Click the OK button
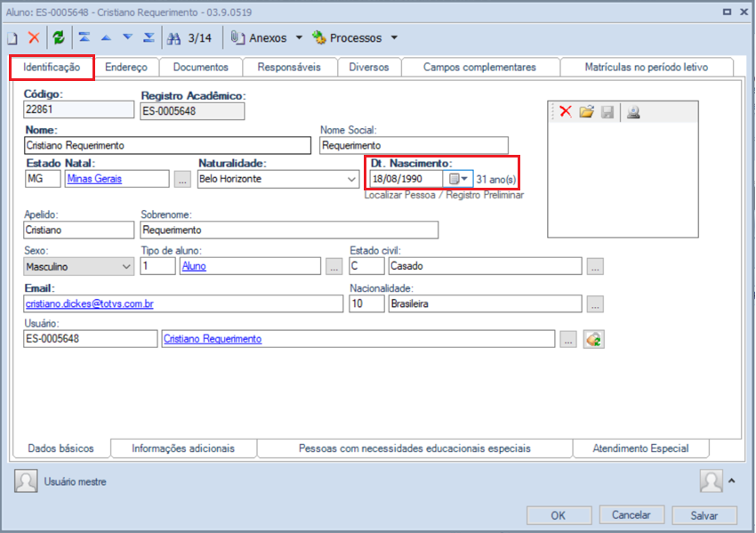Image resolution: width=756 pixels, height=533 pixels. tap(559, 515)
